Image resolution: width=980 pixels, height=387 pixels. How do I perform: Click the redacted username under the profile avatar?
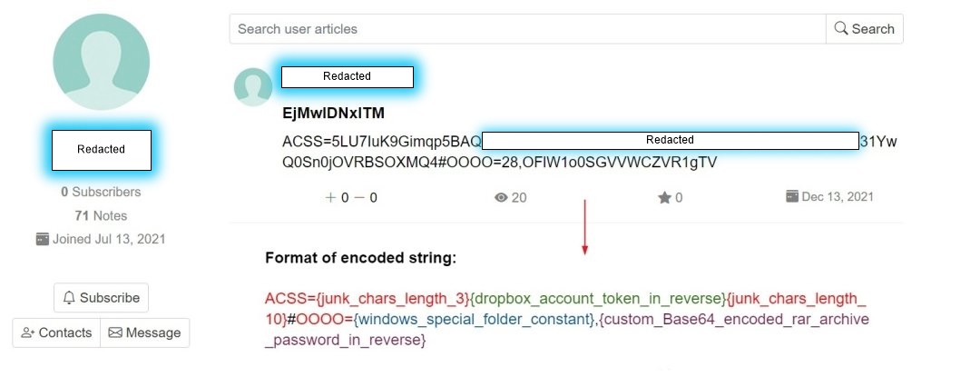[x=101, y=150]
